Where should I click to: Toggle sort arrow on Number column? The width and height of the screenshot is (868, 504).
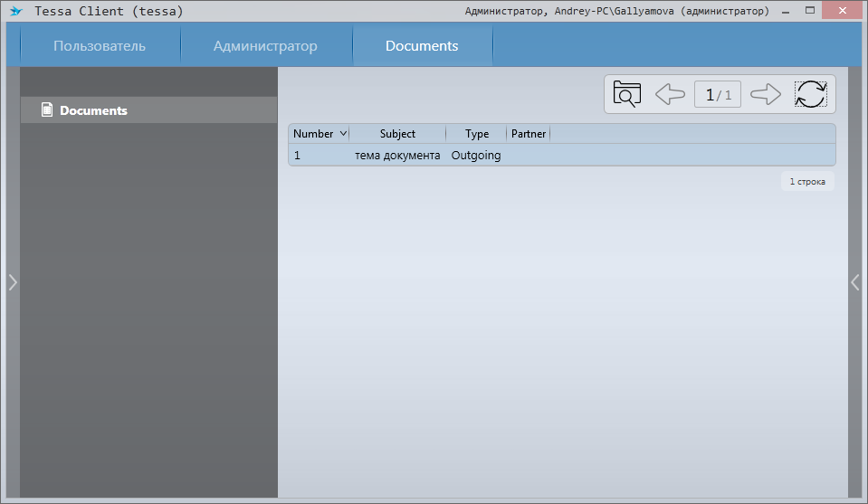tap(343, 134)
